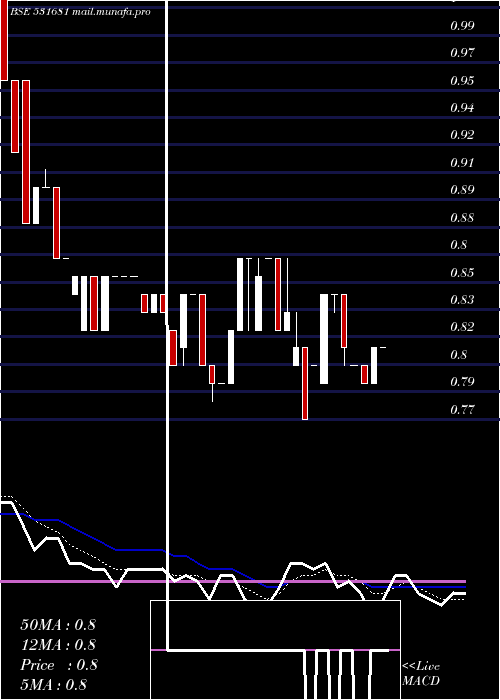Click the 5MA : 0.8 readout
The height and width of the screenshot is (700, 500).
click(x=54, y=685)
